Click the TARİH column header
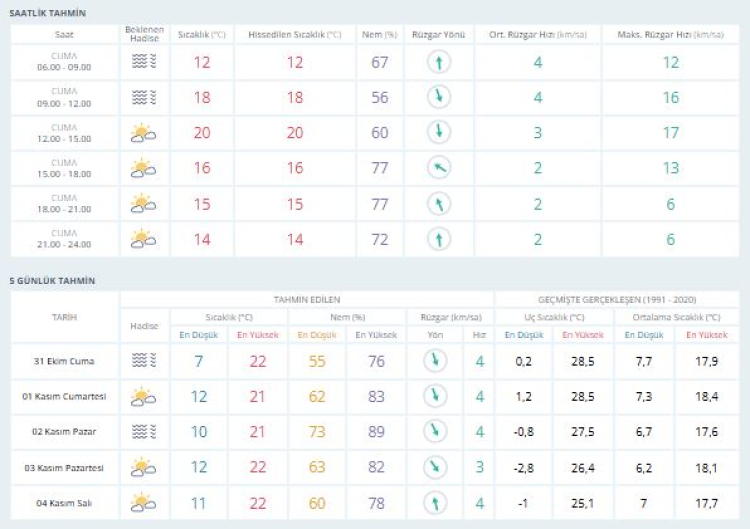This screenshot has height=529, width=750. 63,317
